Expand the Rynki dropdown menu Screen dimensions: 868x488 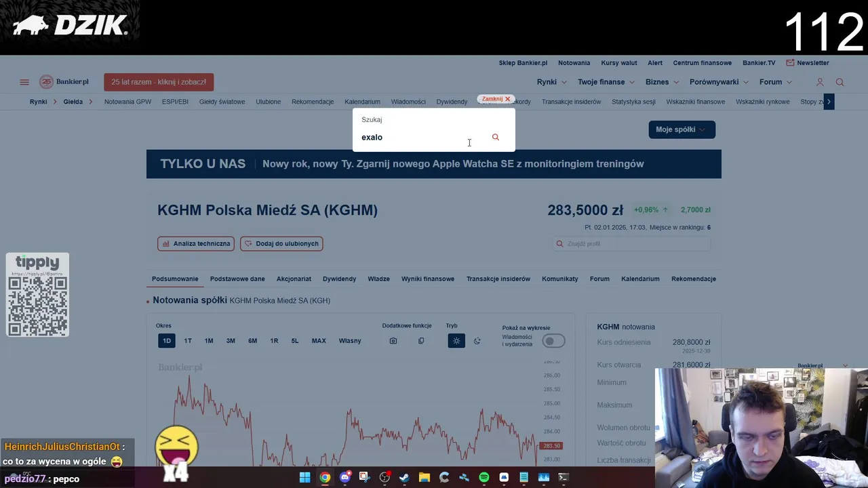tap(551, 82)
